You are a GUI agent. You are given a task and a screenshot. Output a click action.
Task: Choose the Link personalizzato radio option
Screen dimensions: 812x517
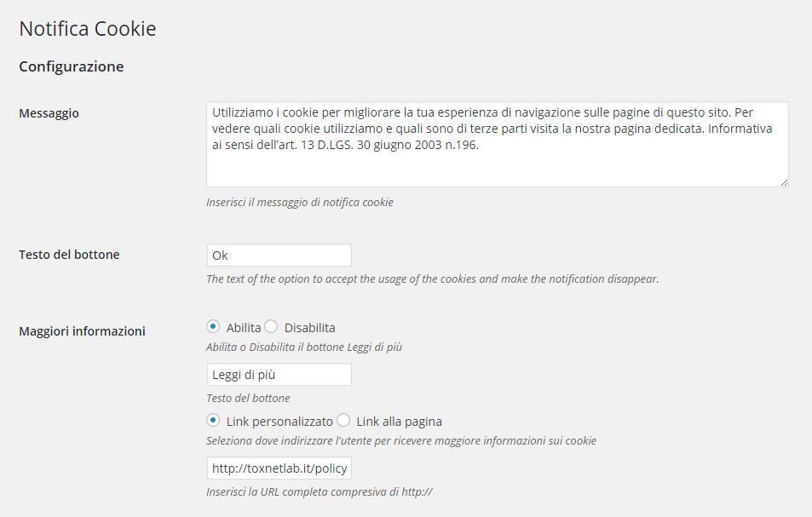pyautogui.click(x=212, y=420)
